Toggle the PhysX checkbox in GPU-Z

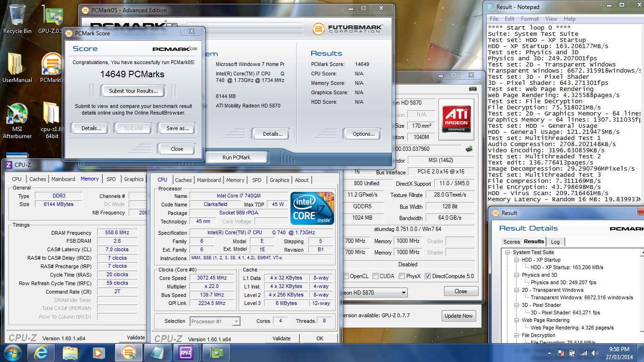pyautogui.click(x=402, y=276)
